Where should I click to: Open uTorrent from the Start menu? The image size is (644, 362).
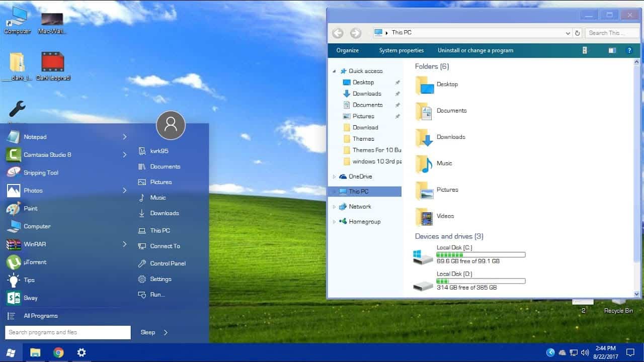coord(35,262)
